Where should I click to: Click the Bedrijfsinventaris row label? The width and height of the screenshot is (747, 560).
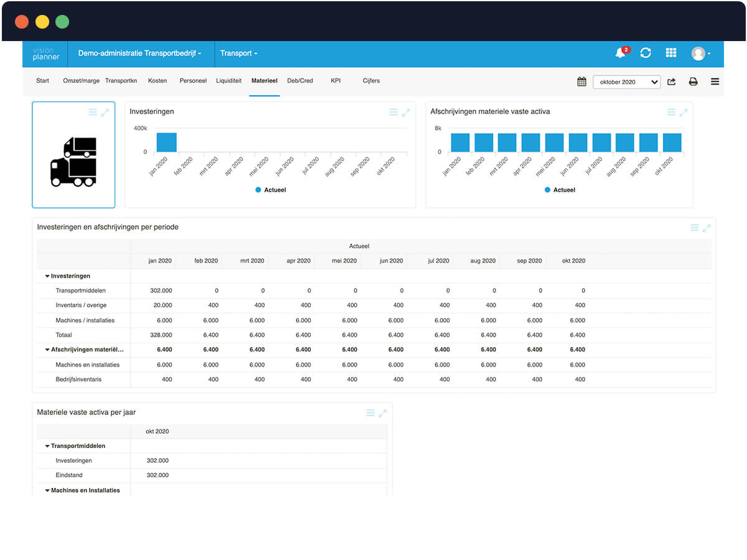pos(78,380)
